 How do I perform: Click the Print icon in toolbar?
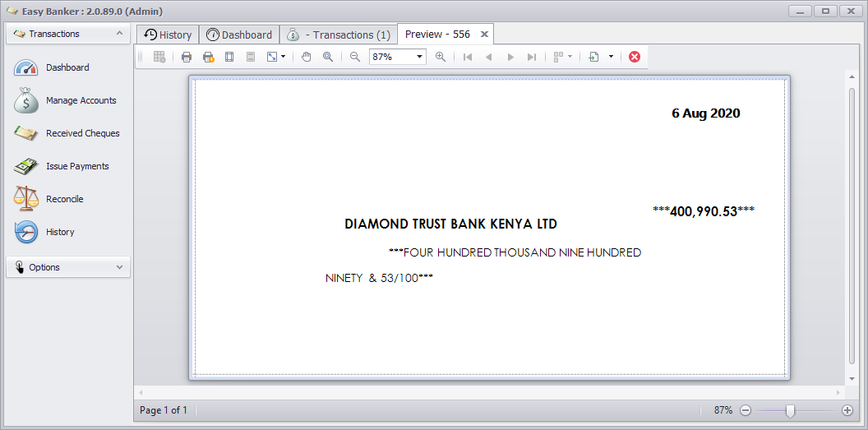[187, 57]
